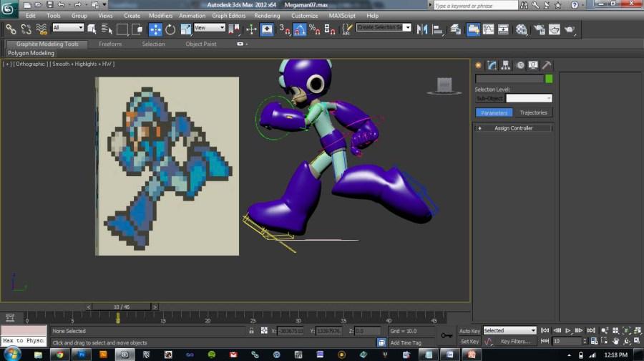Toggle Auto Key animation mode

(x=469, y=331)
